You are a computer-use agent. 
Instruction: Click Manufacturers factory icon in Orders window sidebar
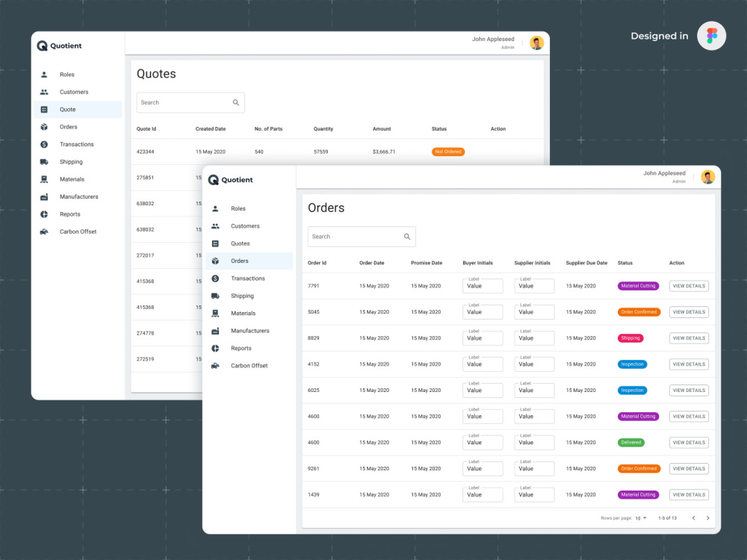pos(215,331)
